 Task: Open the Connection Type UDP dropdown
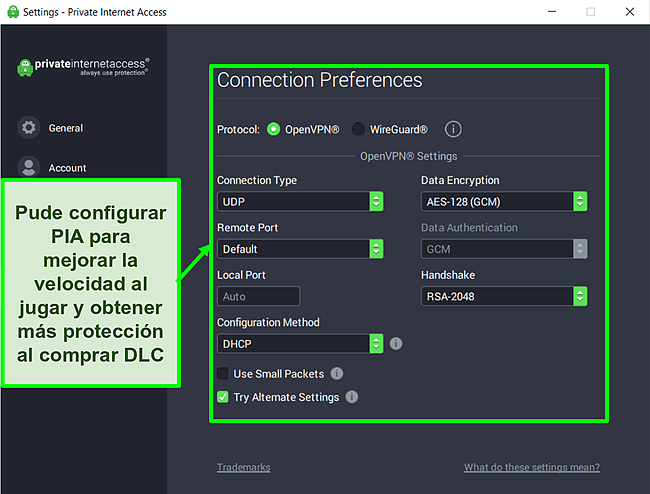[x=300, y=202]
